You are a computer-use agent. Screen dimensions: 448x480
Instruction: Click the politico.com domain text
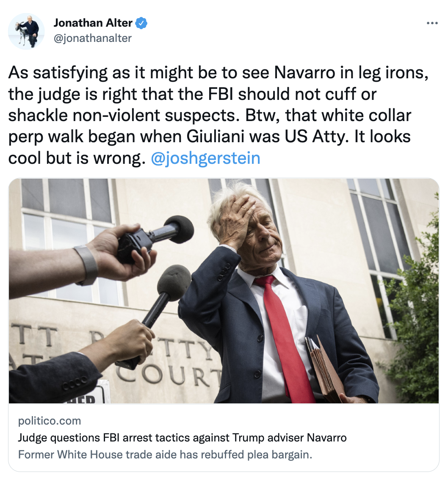pos(49,421)
